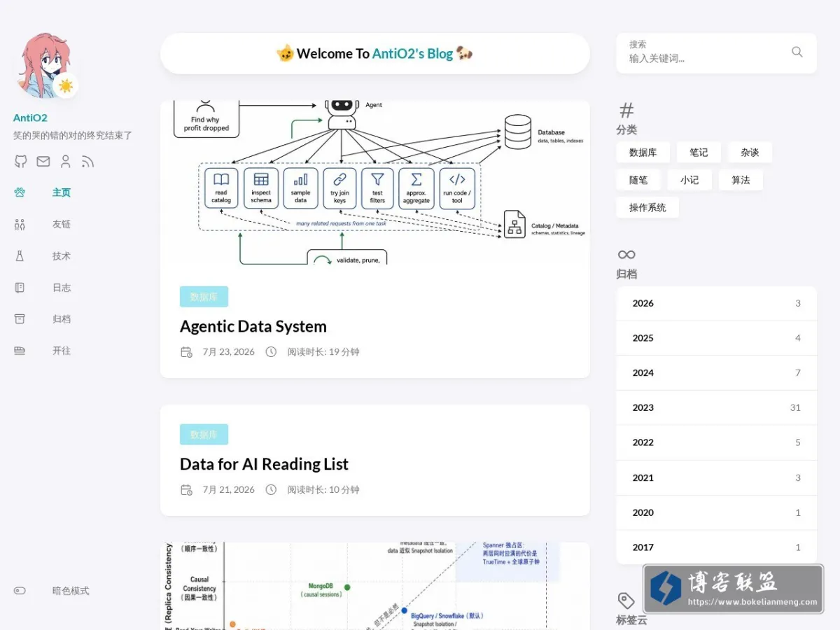
Task: Open the 2023 archive row
Action: [x=717, y=407]
